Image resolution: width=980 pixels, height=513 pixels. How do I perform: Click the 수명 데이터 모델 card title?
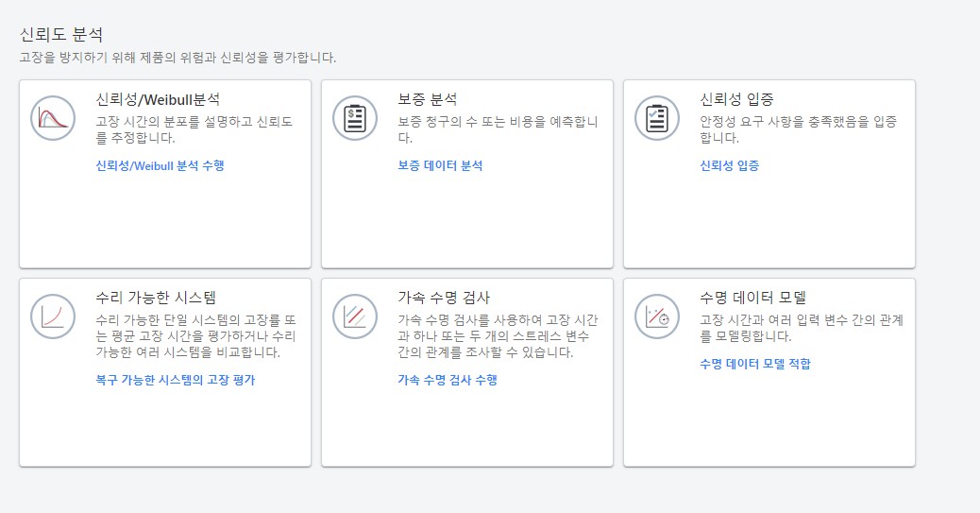point(752,298)
